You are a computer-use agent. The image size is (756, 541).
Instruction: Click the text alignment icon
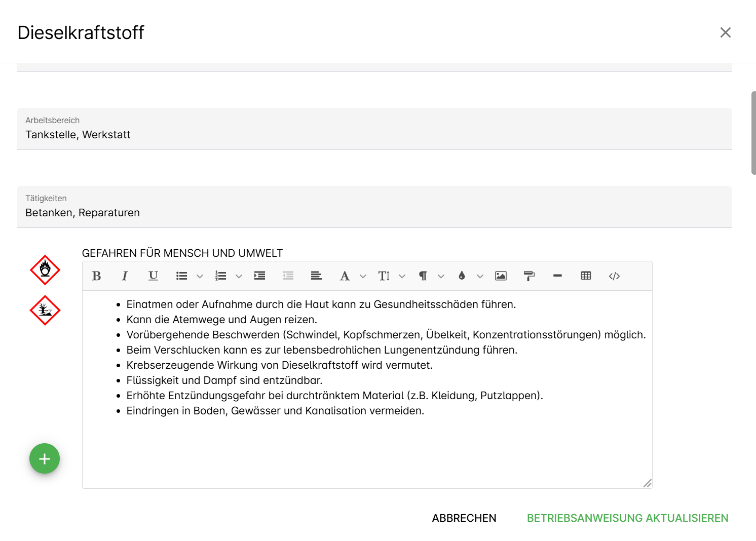point(316,276)
